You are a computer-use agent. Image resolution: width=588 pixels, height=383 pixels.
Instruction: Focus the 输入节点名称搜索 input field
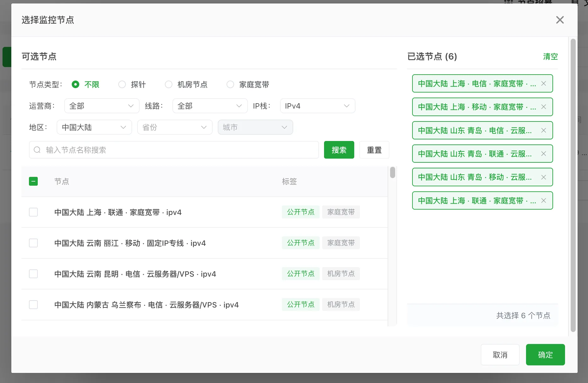(x=174, y=150)
